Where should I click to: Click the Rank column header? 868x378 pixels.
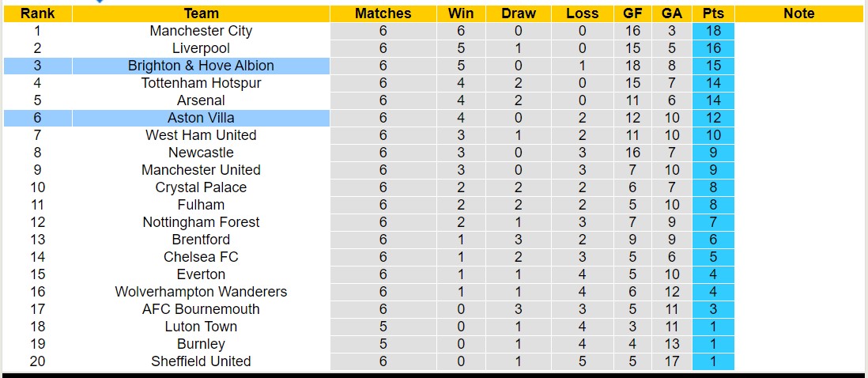(x=37, y=13)
